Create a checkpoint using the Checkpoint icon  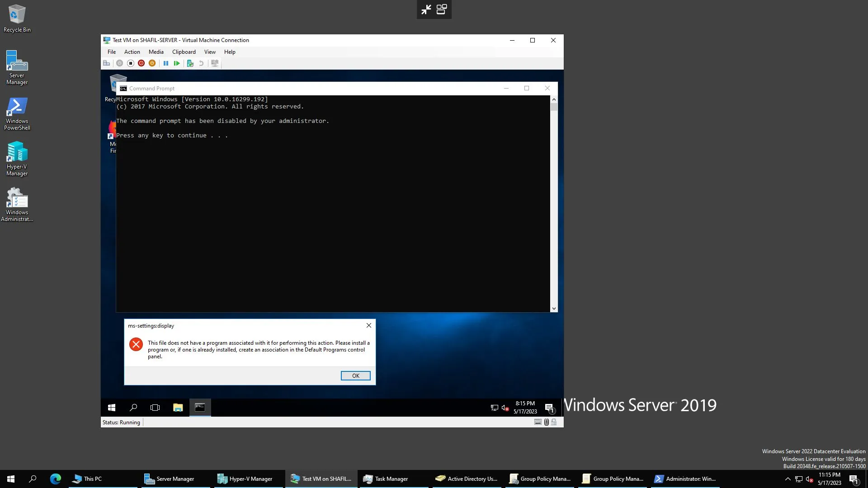(x=190, y=63)
